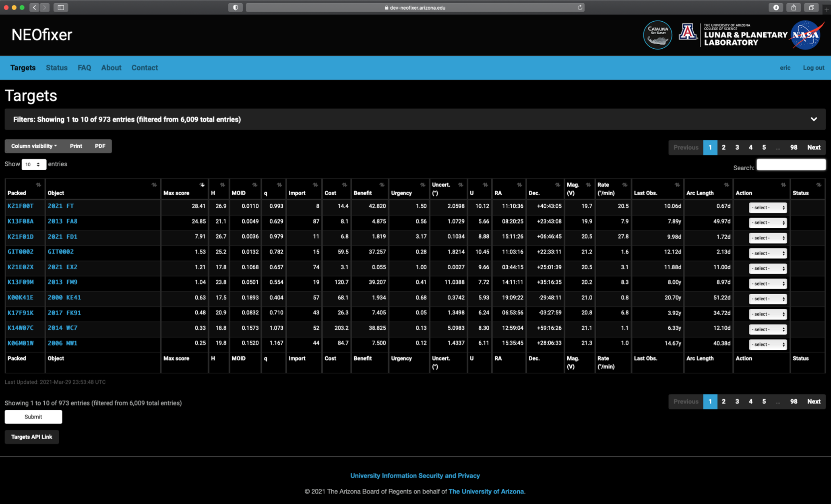
Task: Reload the page with the refresh icon
Action: tap(580, 7)
